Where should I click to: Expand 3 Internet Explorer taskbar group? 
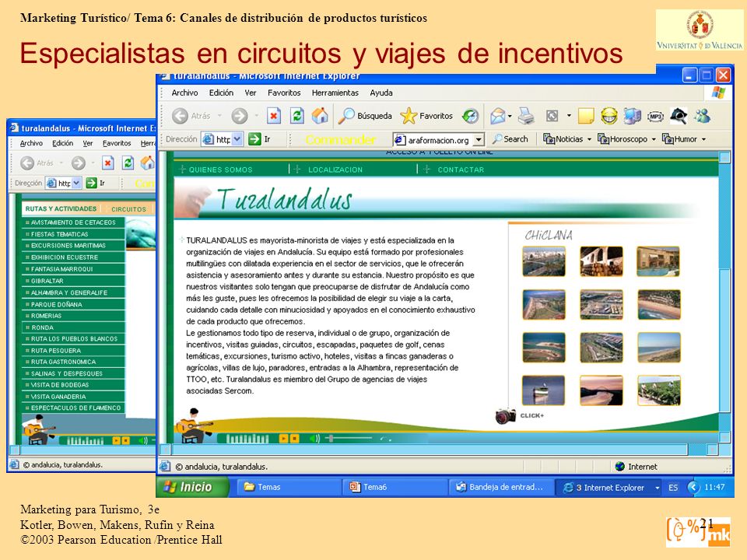tap(658, 488)
